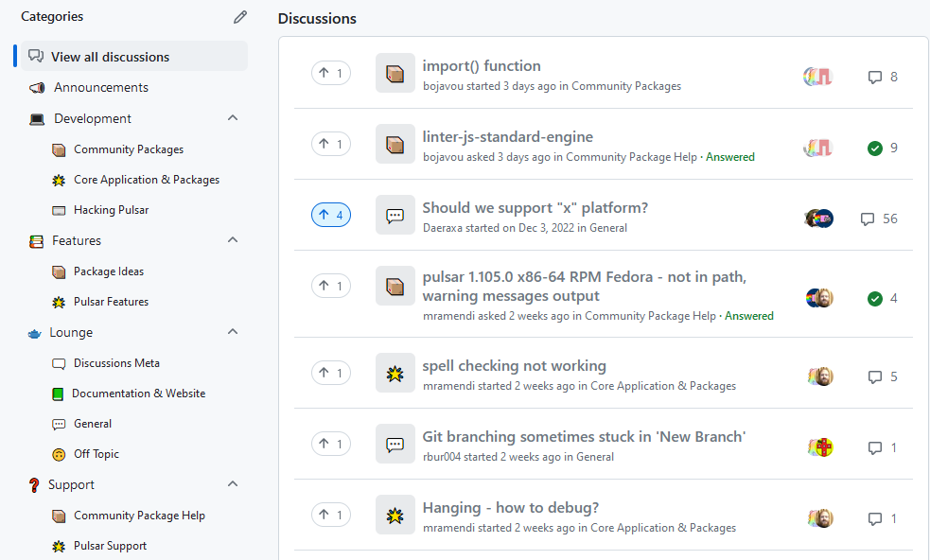Open rbur004 author profile link
The image size is (930, 560).
[442, 457]
